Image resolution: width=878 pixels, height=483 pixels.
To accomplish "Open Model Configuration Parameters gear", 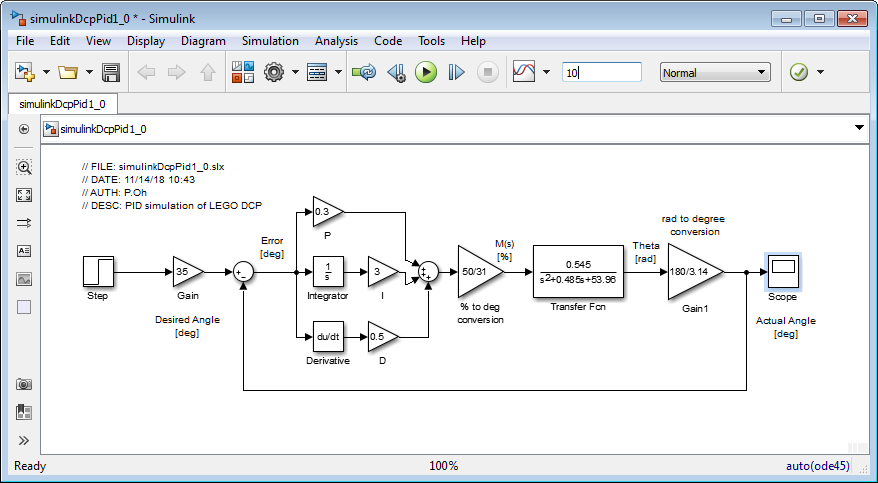I will [x=274, y=72].
